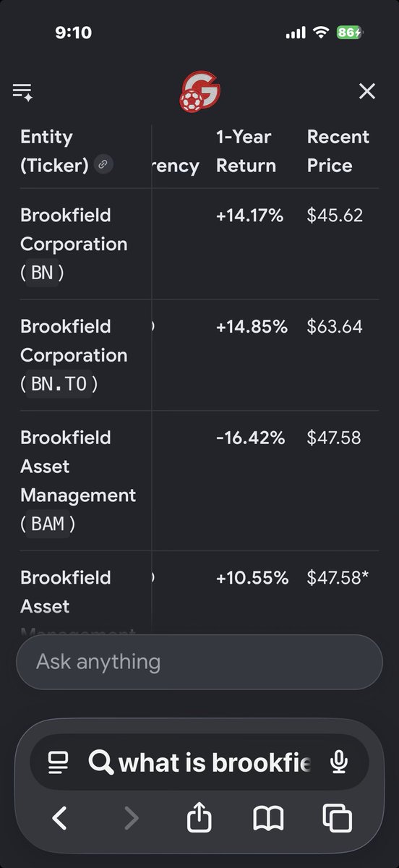Viewport: 399px width, 868px height.
Task: Select the BN.TO ticker label
Action: (59, 384)
